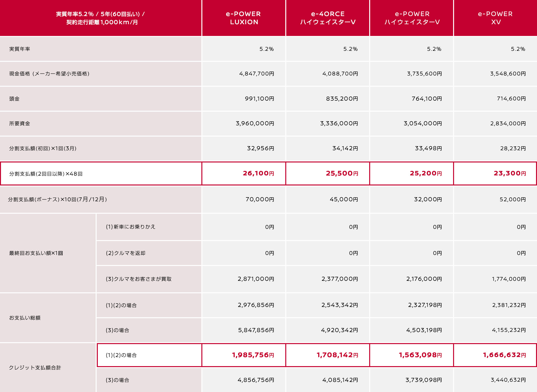Click the 所要資金 row label
Screen dimensions: 537x392
pyautogui.click(x=20, y=124)
